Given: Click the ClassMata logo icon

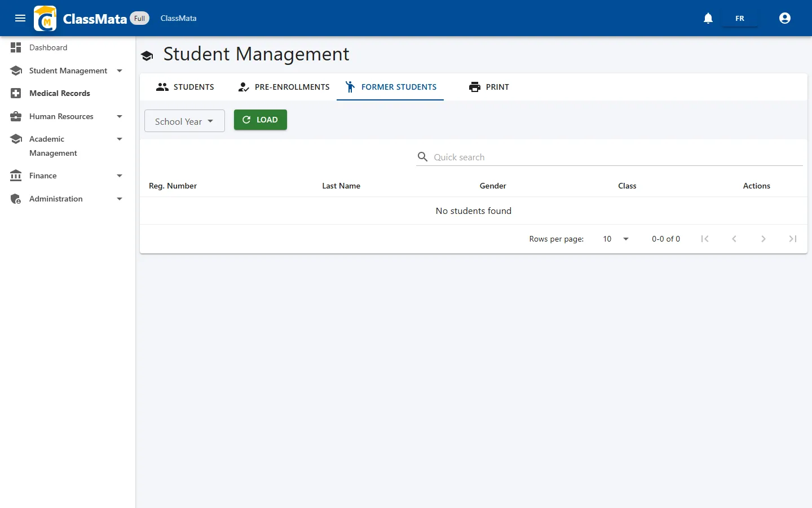Looking at the screenshot, I should click(45, 18).
